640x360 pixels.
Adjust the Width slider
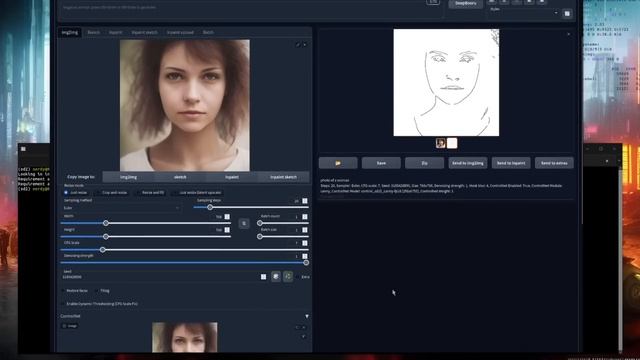pyautogui.click(x=145, y=223)
